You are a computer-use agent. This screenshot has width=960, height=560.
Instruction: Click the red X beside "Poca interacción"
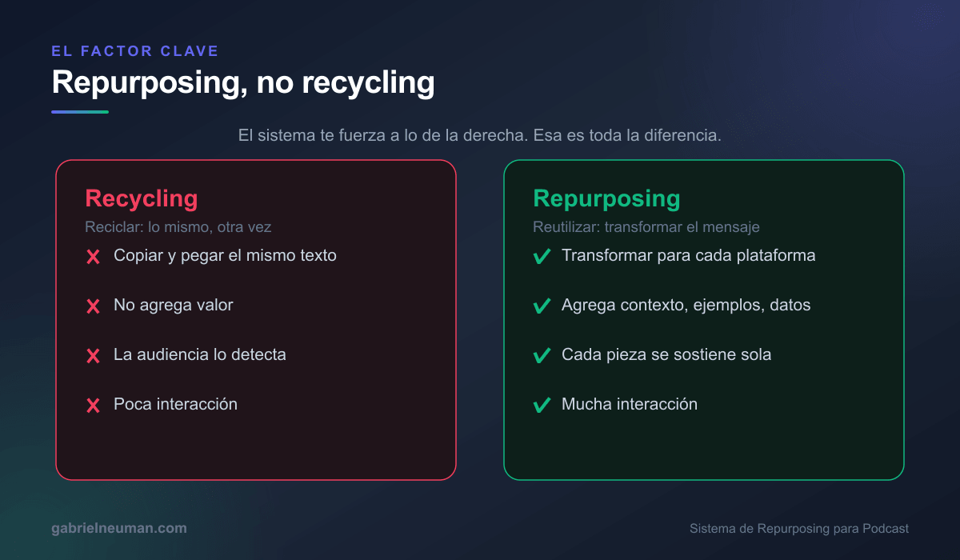pyautogui.click(x=93, y=406)
